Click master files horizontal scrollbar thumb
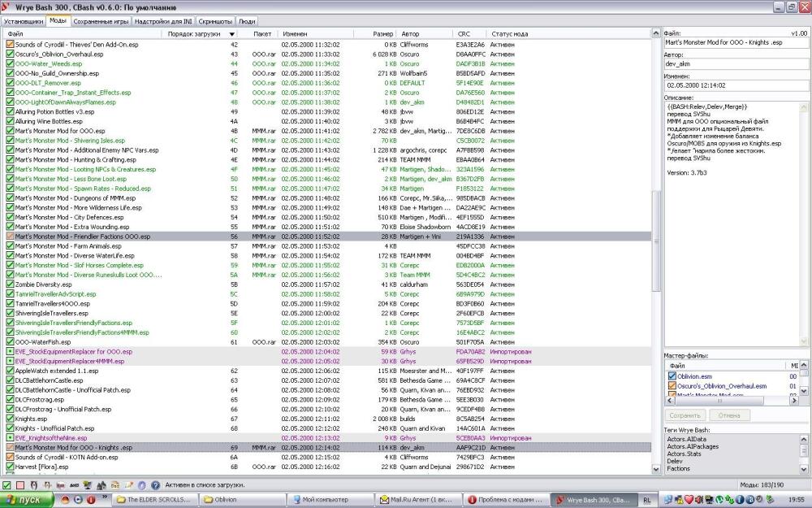 (719, 401)
